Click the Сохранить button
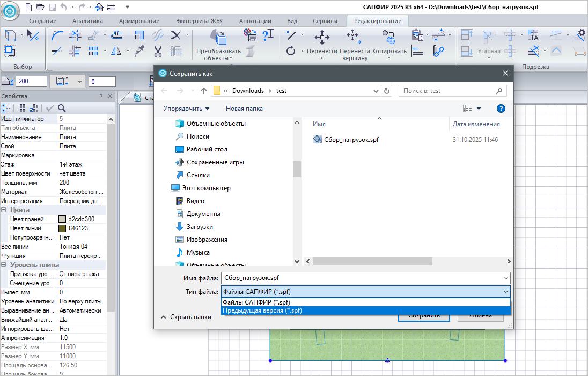Image resolution: width=588 pixels, height=376 pixels. (424, 316)
